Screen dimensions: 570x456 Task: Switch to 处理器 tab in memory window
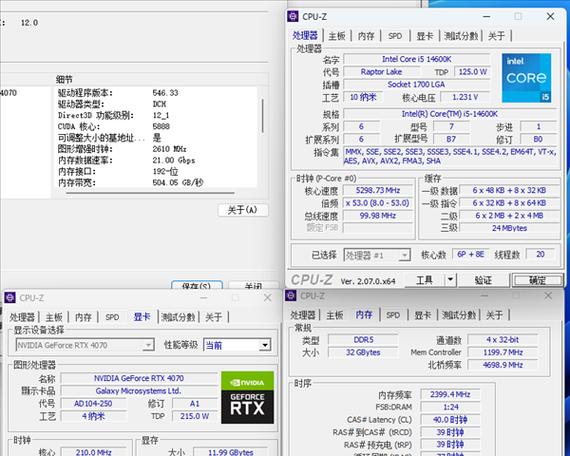tap(303, 315)
